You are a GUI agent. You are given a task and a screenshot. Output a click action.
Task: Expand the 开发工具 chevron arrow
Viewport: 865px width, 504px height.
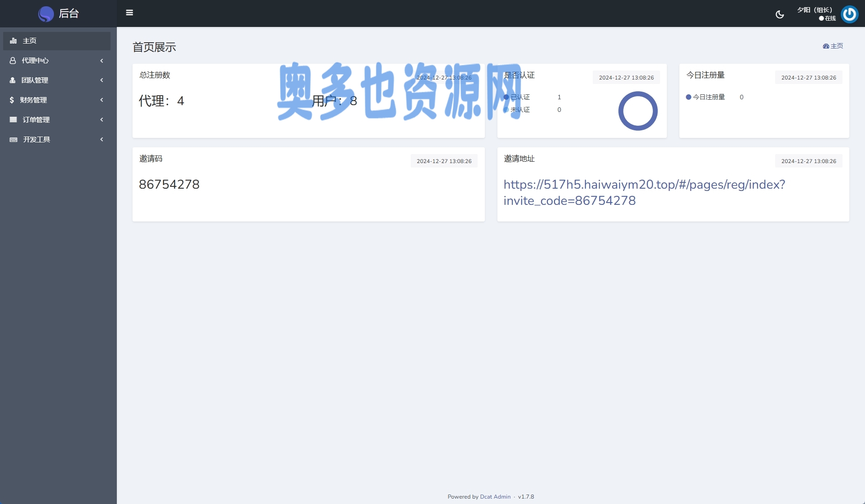coord(102,140)
